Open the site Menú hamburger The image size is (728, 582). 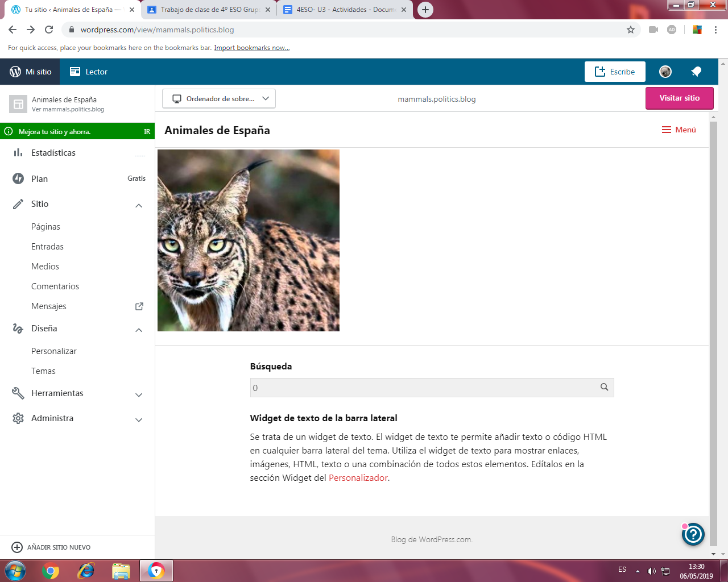click(679, 130)
